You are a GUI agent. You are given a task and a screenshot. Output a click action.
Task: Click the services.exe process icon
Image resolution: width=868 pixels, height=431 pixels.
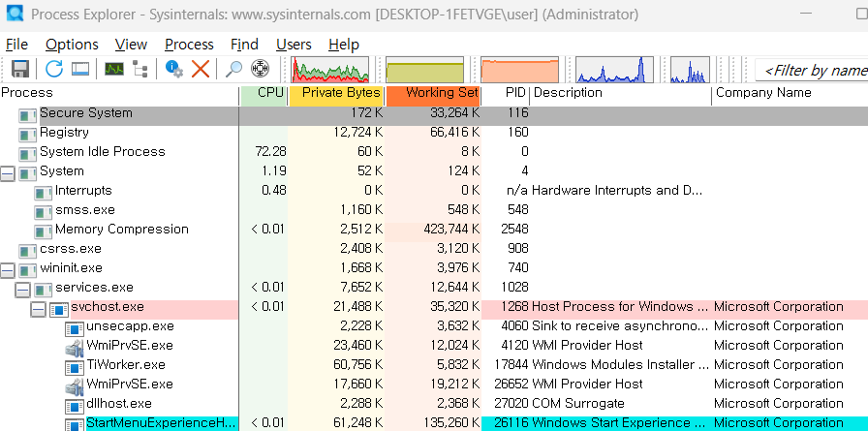click(44, 290)
